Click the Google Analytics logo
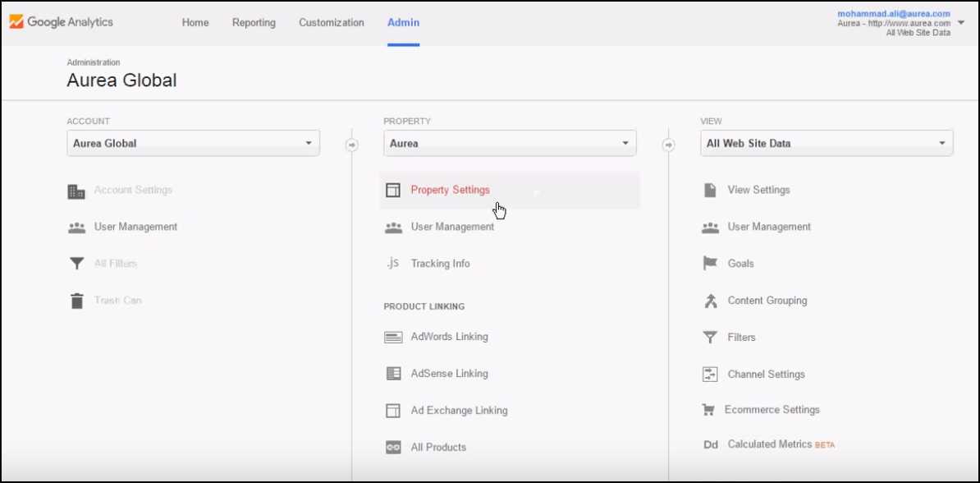This screenshot has height=483, width=980. coord(61,22)
